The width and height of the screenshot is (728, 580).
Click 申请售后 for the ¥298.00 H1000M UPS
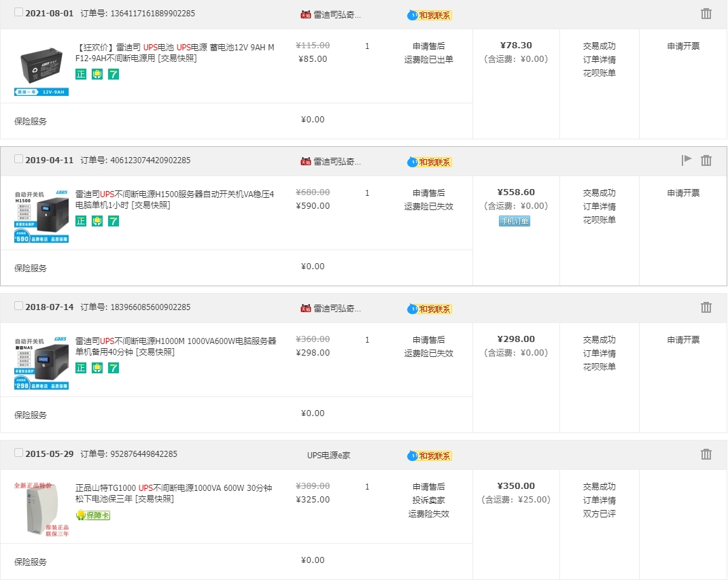coord(428,339)
